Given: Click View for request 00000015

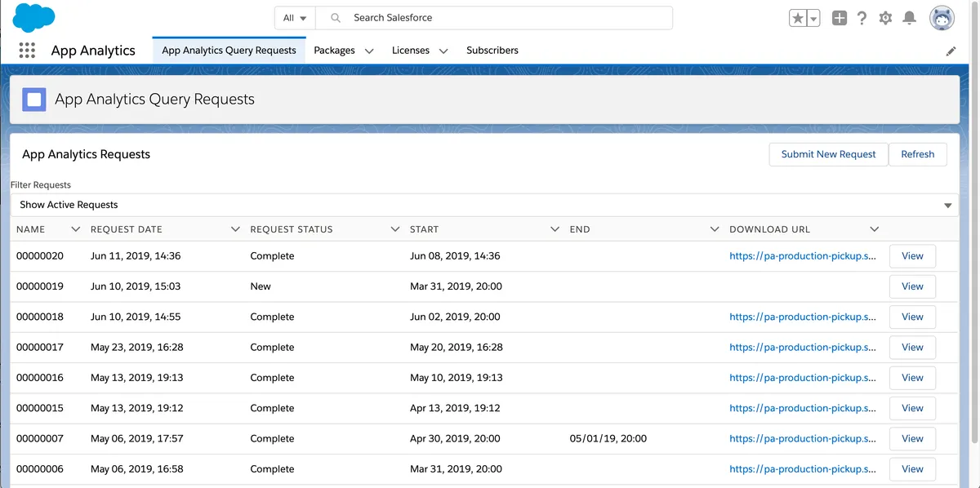Looking at the screenshot, I should (x=912, y=408).
